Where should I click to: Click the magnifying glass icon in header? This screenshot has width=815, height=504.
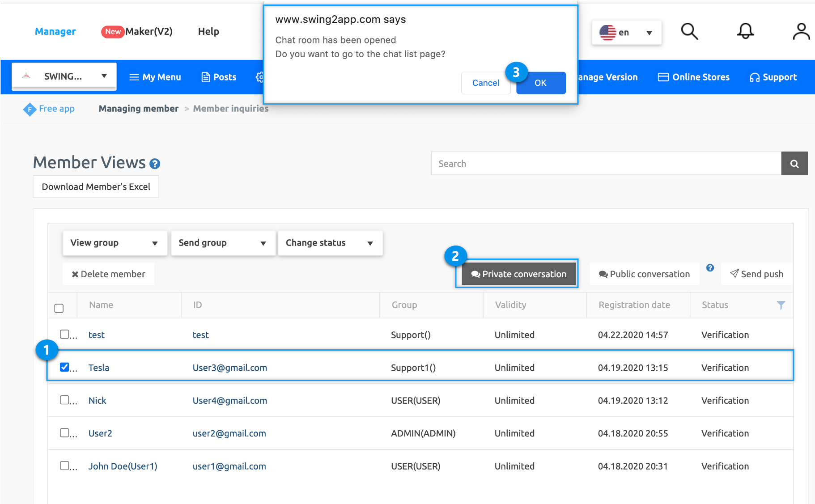pyautogui.click(x=689, y=31)
